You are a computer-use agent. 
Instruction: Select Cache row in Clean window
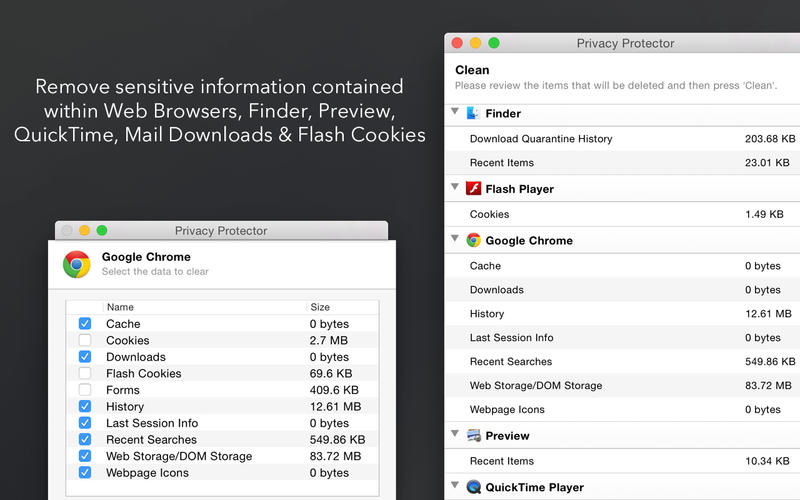point(623,266)
